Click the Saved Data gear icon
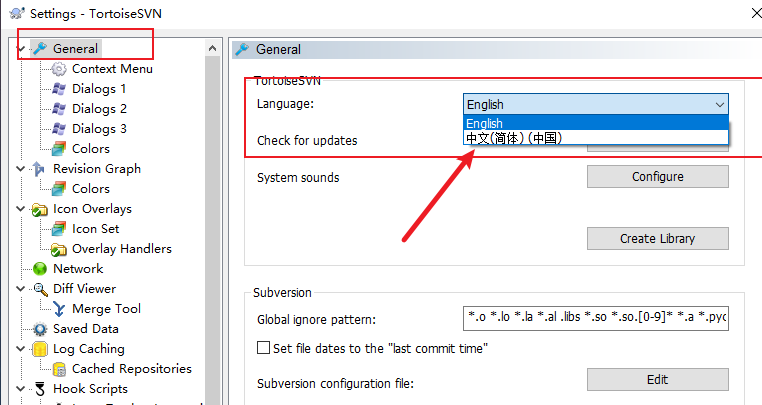762x405 pixels. (40, 329)
